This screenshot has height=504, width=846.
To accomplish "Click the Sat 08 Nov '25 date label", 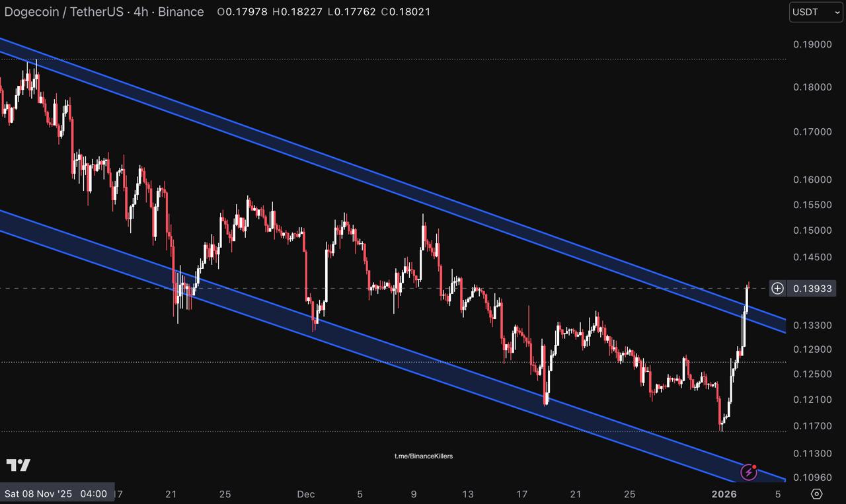I will (x=38, y=493).
